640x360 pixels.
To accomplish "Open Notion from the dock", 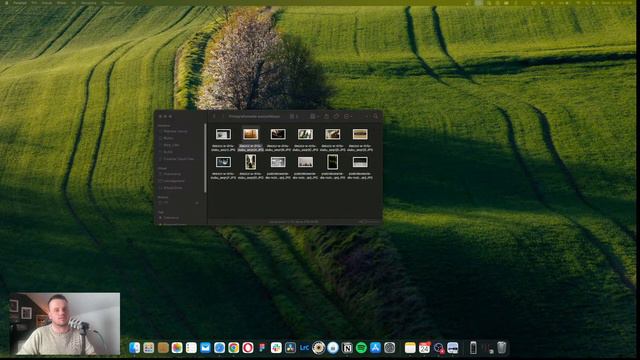I will tap(347, 348).
